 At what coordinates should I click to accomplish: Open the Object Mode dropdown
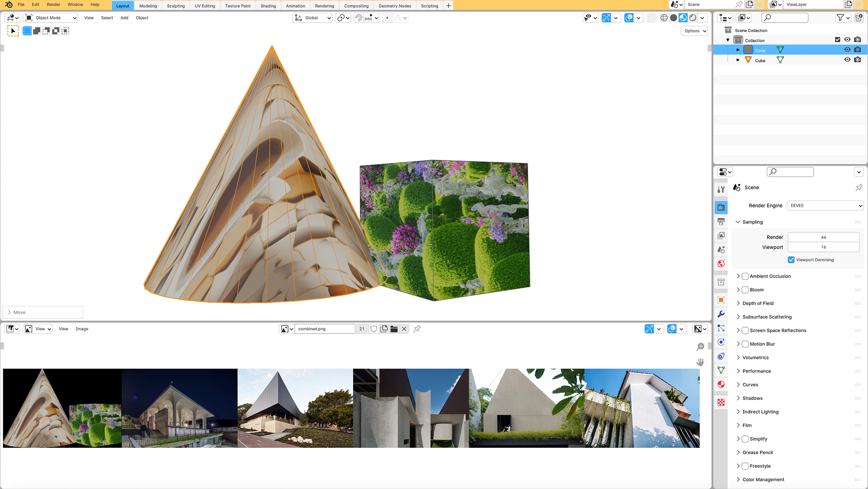point(51,18)
